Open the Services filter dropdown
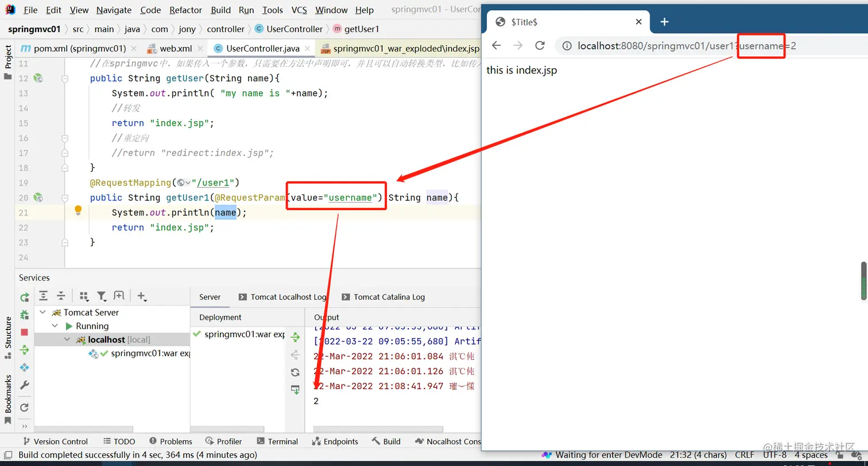This screenshot has width=868, height=466. pos(102,296)
